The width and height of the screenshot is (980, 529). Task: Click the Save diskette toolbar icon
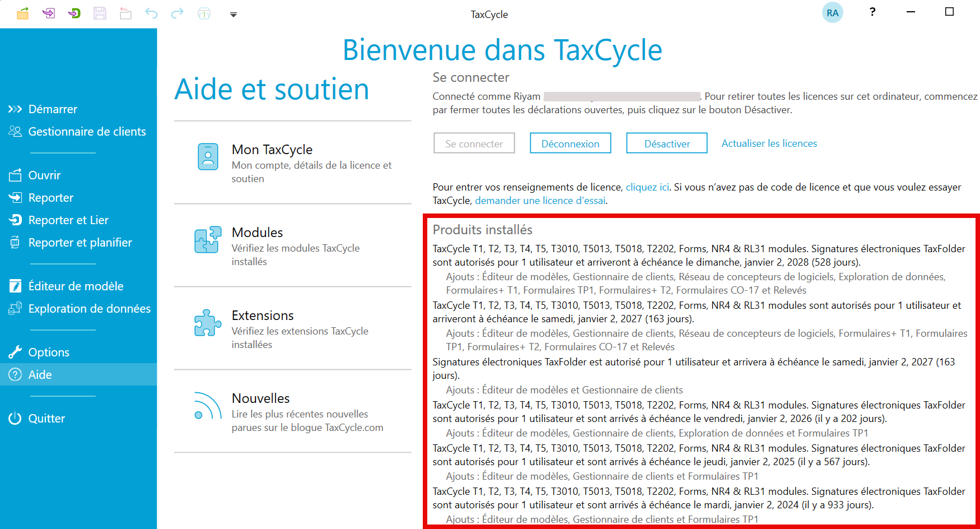[100, 13]
